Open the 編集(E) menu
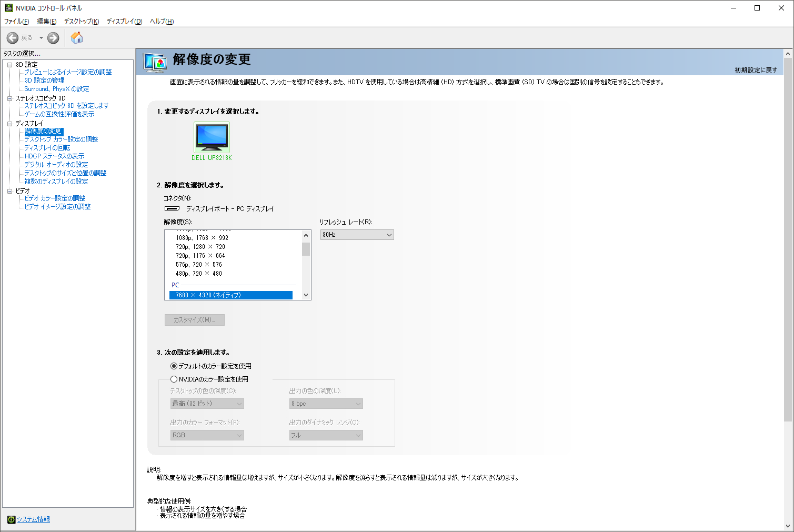794x532 pixels. click(x=47, y=22)
